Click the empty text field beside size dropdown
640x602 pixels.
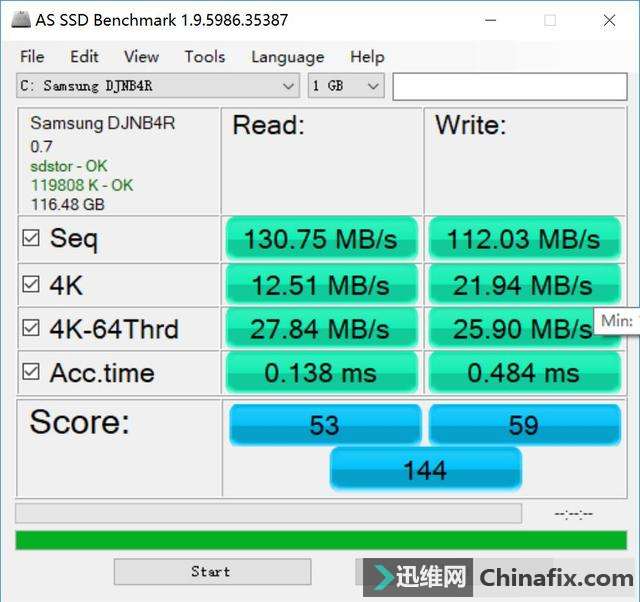tap(510, 87)
